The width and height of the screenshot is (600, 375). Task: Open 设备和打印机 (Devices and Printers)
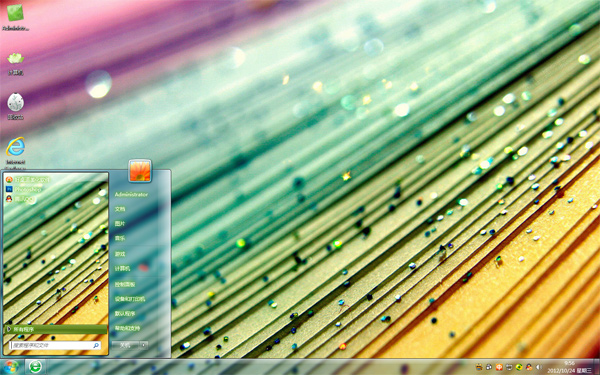[130, 299]
